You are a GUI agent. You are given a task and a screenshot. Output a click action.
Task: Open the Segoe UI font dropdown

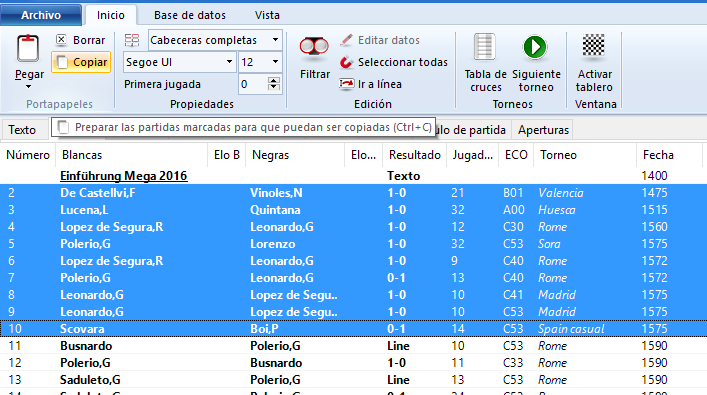tap(229, 62)
